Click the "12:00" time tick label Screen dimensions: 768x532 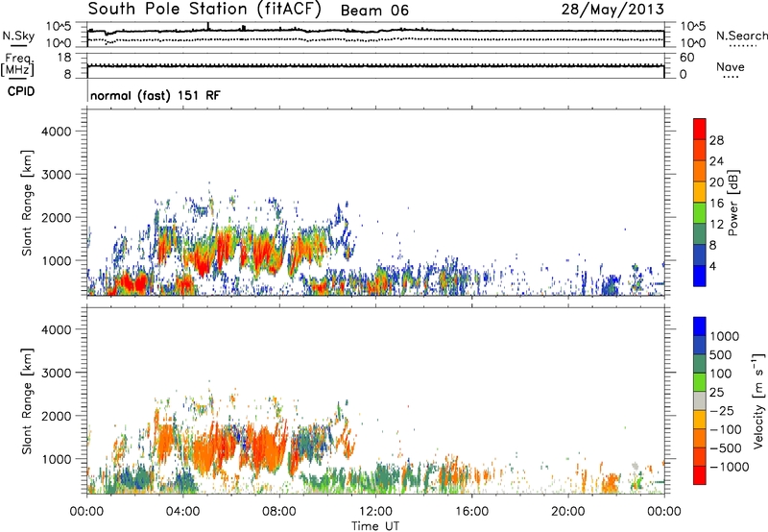(375, 512)
